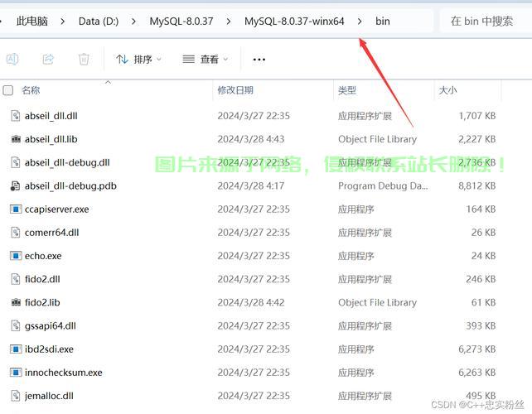Viewport: 532px width, 414px height.
Task: Click the 6,263 KB size cell
Action: (x=477, y=373)
